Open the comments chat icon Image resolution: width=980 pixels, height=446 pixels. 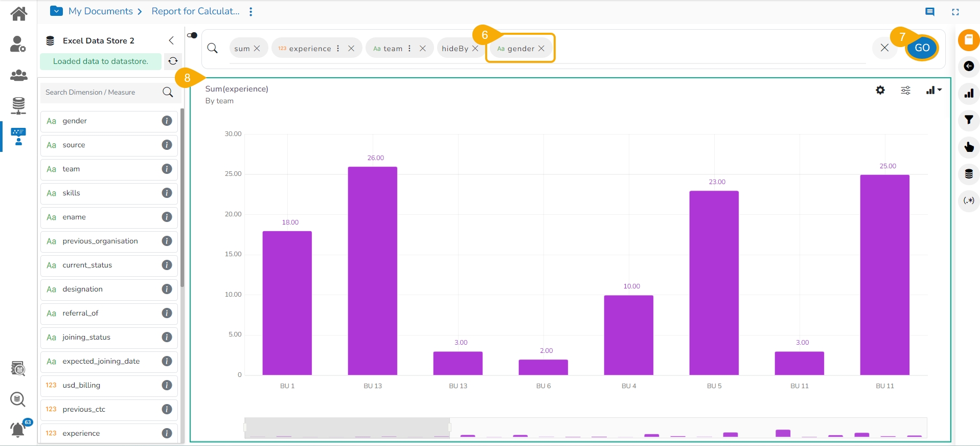929,12
